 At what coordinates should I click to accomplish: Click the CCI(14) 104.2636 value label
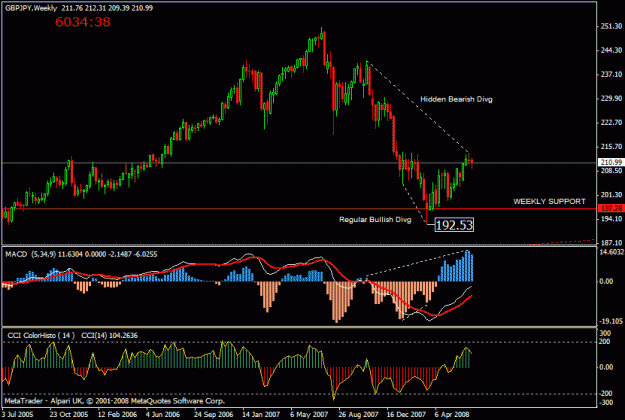click(x=110, y=336)
